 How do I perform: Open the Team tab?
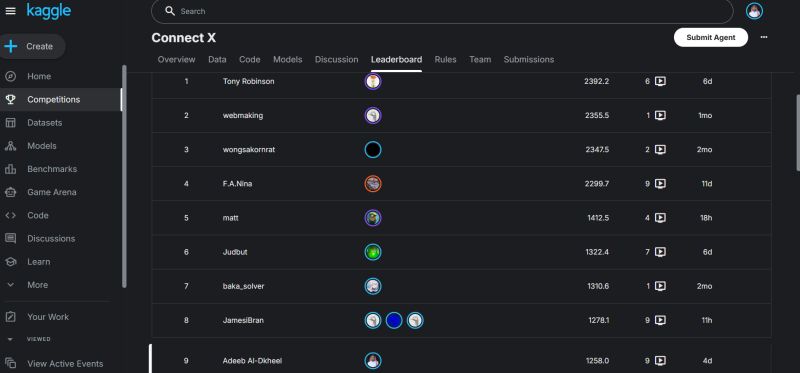click(x=480, y=60)
